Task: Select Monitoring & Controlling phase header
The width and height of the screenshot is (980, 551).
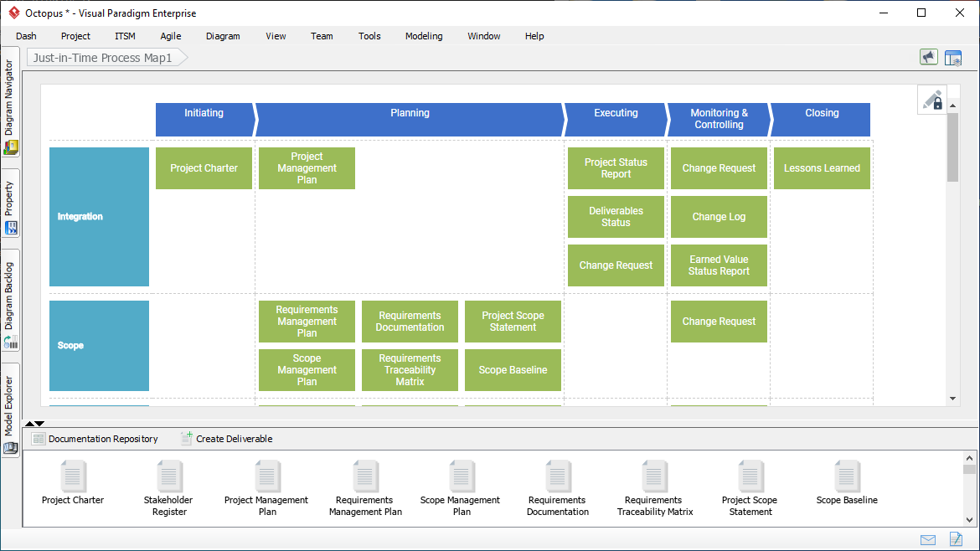Action: tap(720, 119)
